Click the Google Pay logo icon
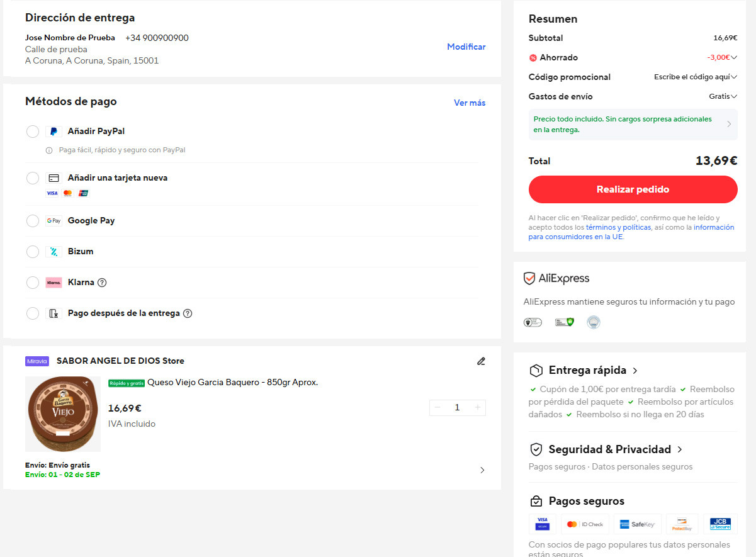The height and width of the screenshot is (557, 756). [x=54, y=221]
